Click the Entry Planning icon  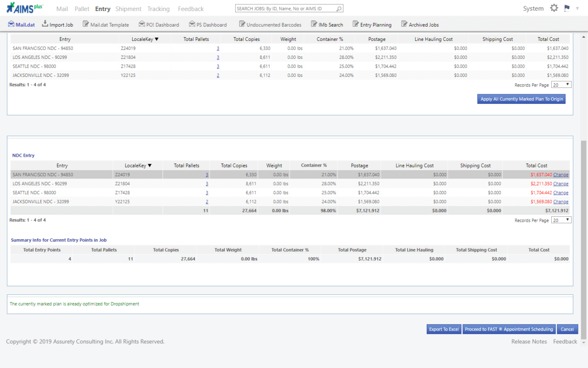coord(356,24)
